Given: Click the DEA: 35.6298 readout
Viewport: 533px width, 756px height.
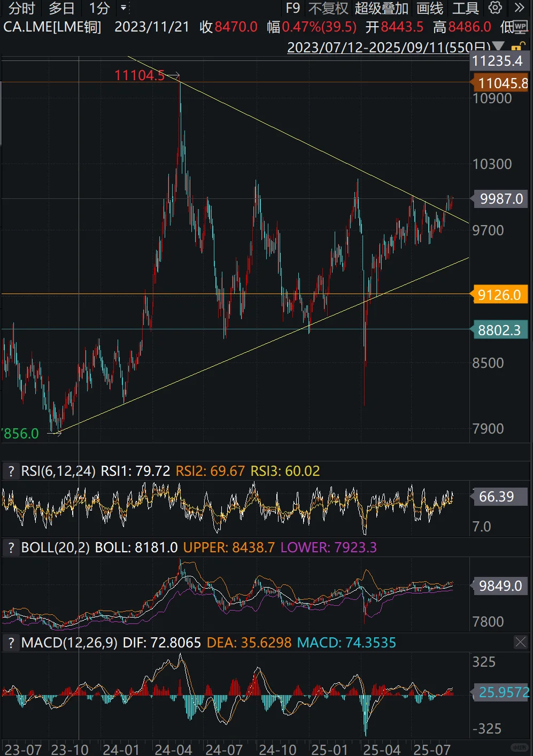Looking at the screenshot, I should [x=249, y=642].
